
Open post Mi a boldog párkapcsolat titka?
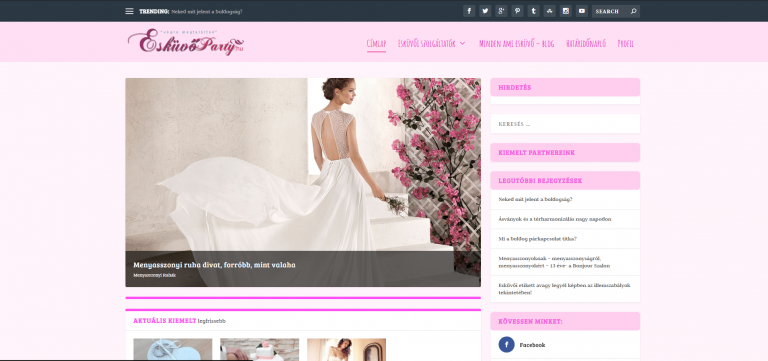(537, 239)
